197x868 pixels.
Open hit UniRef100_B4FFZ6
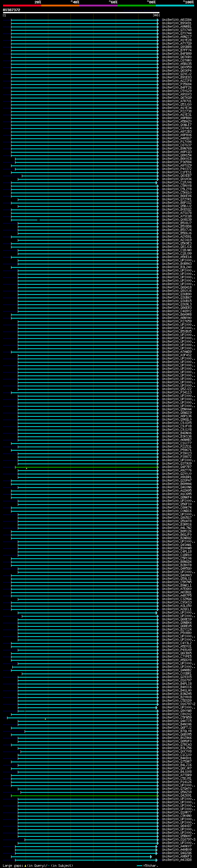176,88
